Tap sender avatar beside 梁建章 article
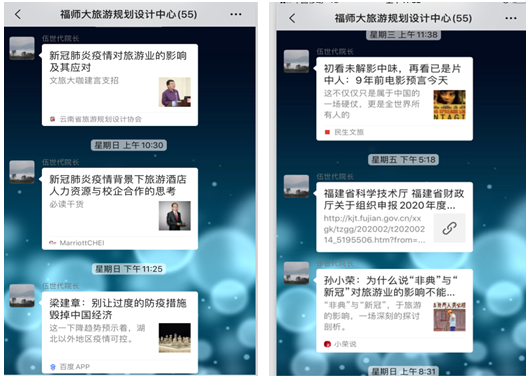526x376 pixels. pyautogui.click(x=22, y=296)
